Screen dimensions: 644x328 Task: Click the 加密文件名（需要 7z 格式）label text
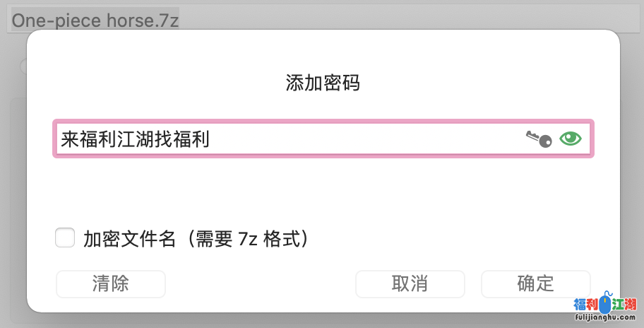[x=196, y=239]
